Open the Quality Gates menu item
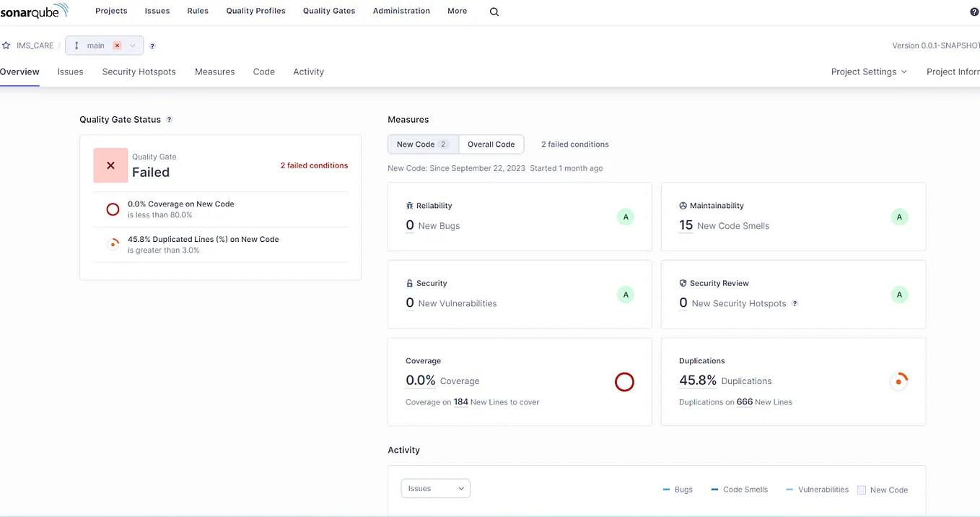The image size is (980, 517). pyautogui.click(x=328, y=11)
